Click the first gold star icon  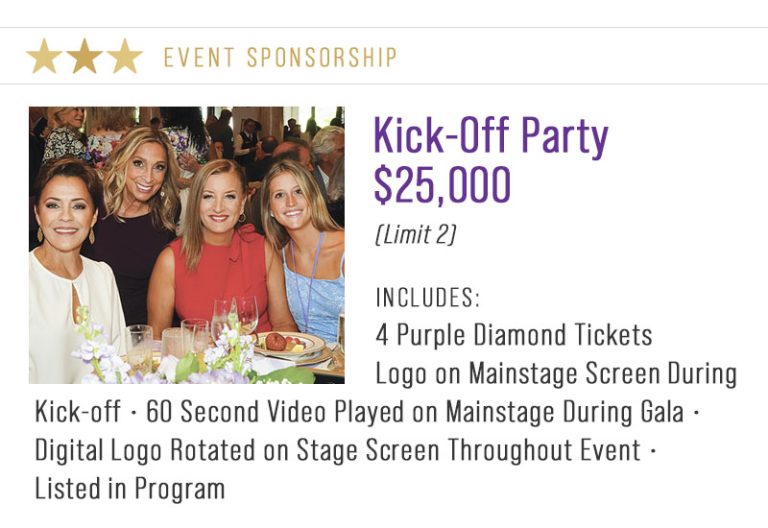tap(44, 57)
